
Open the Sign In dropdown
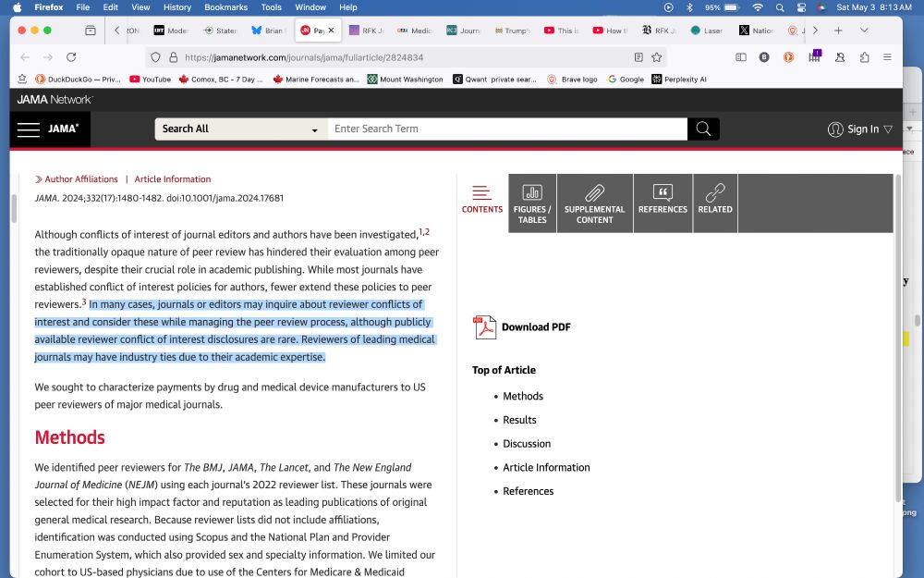click(859, 129)
